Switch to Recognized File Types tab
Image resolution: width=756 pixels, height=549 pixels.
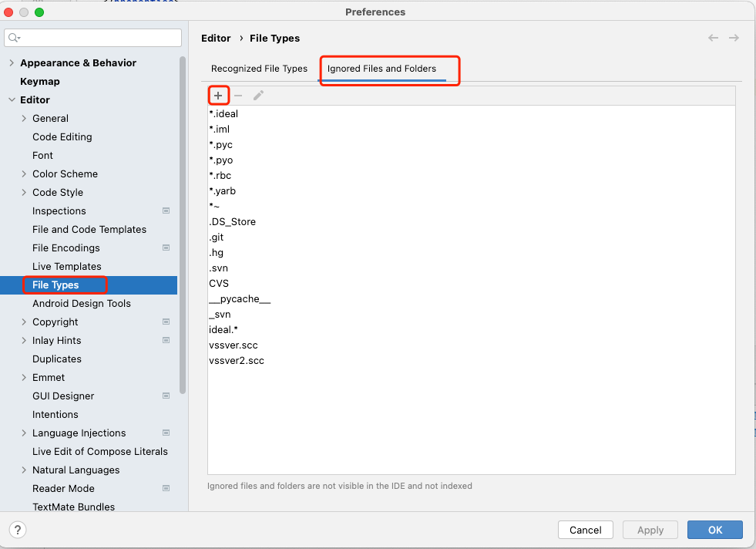(x=259, y=69)
